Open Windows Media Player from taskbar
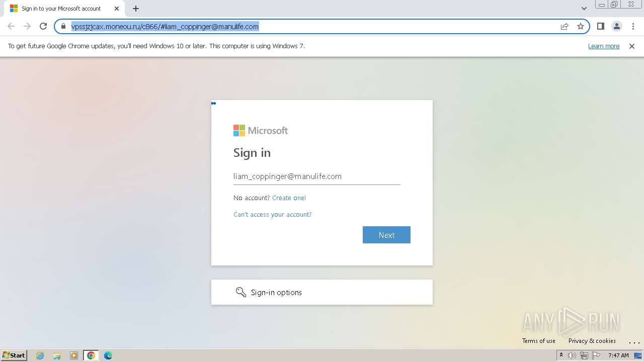 (74, 355)
